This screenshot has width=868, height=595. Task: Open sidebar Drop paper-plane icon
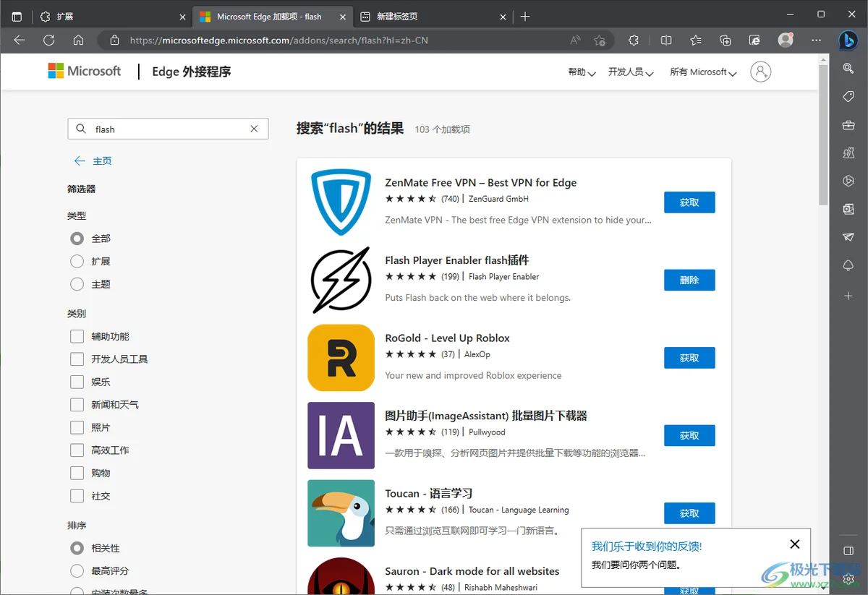(x=848, y=237)
